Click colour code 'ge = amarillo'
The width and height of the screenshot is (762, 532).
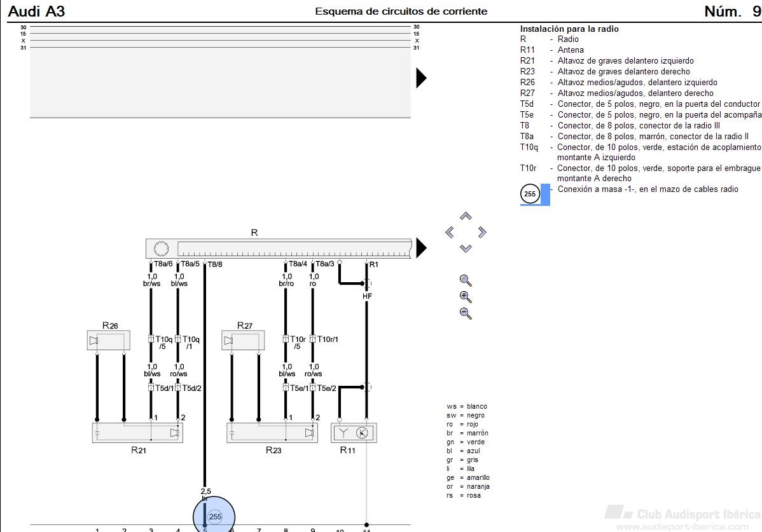coord(468,477)
